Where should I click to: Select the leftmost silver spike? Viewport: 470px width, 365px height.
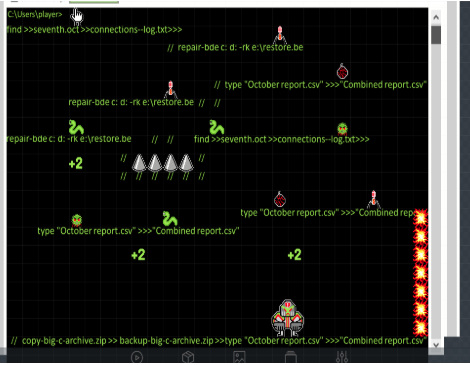coord(139,163)
